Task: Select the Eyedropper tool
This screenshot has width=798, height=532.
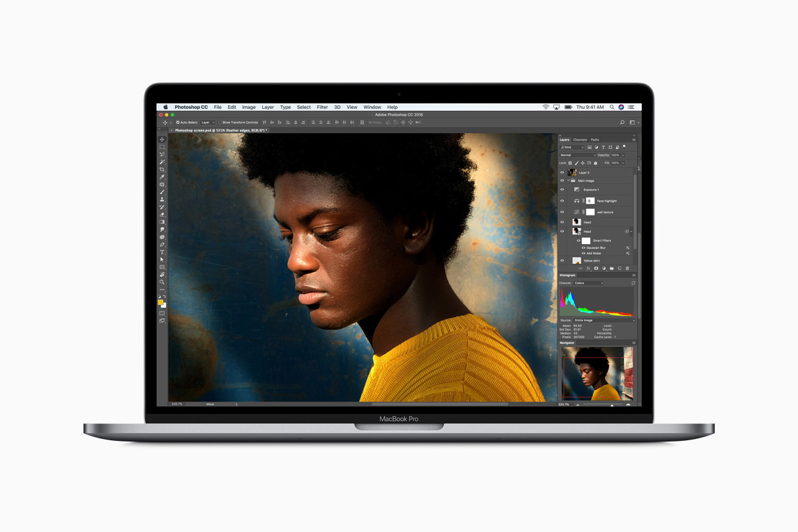Action: [162, 177]
